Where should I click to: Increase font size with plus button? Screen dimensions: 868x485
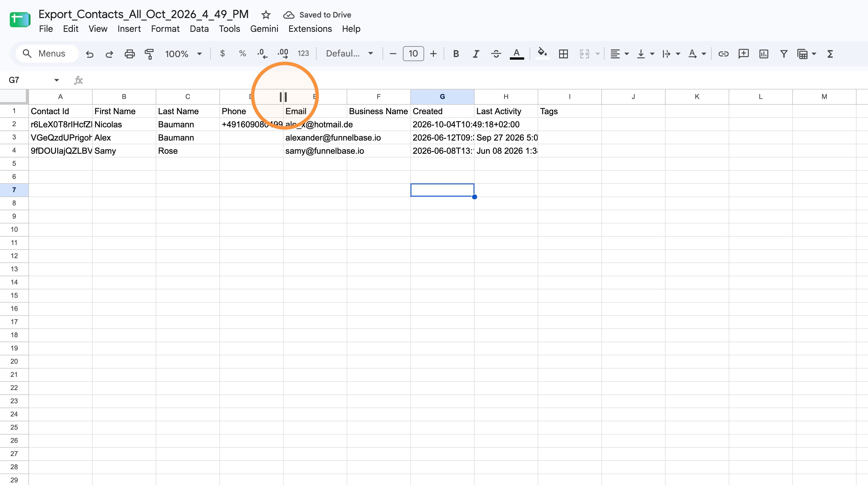[x=433, y=54]
